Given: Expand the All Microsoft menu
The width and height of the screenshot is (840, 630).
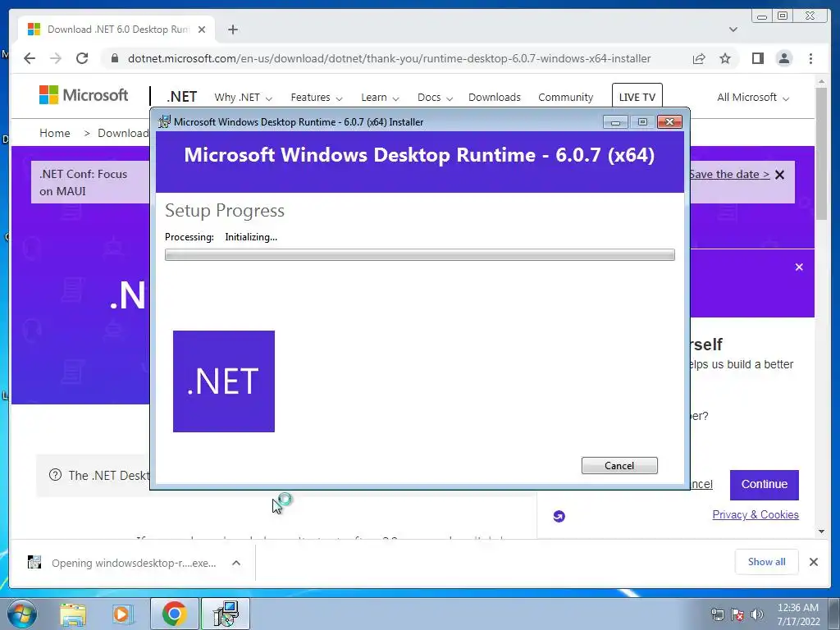Looking at the screenshot, I should (x=753, y=98).
